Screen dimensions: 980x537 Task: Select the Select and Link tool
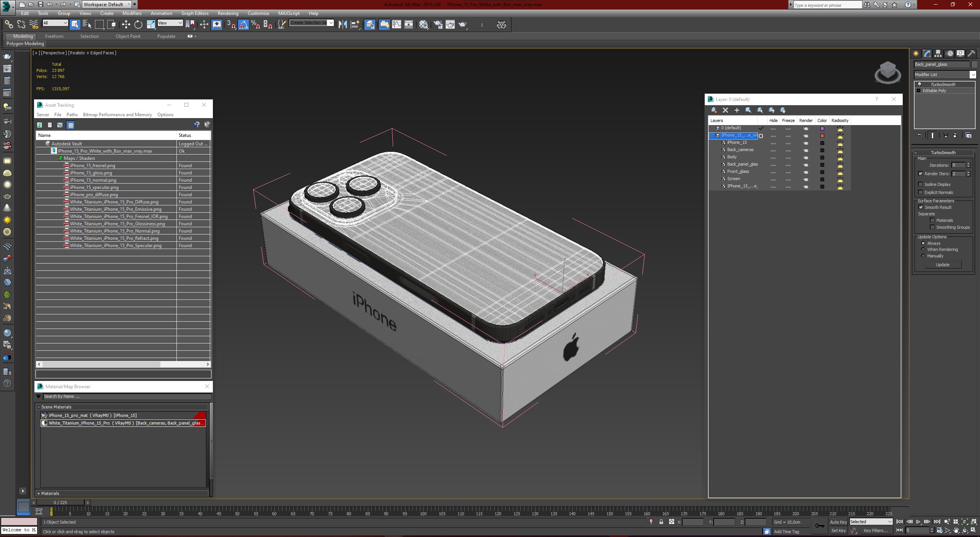coord(8,24)
